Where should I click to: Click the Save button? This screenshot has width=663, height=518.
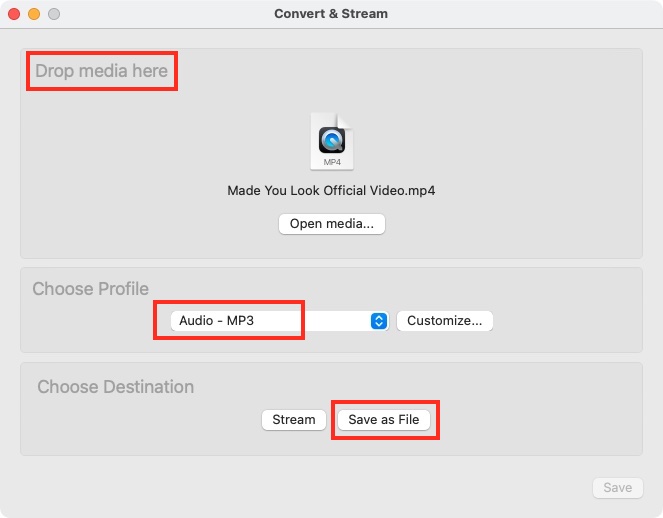click(x=618, y=488)
